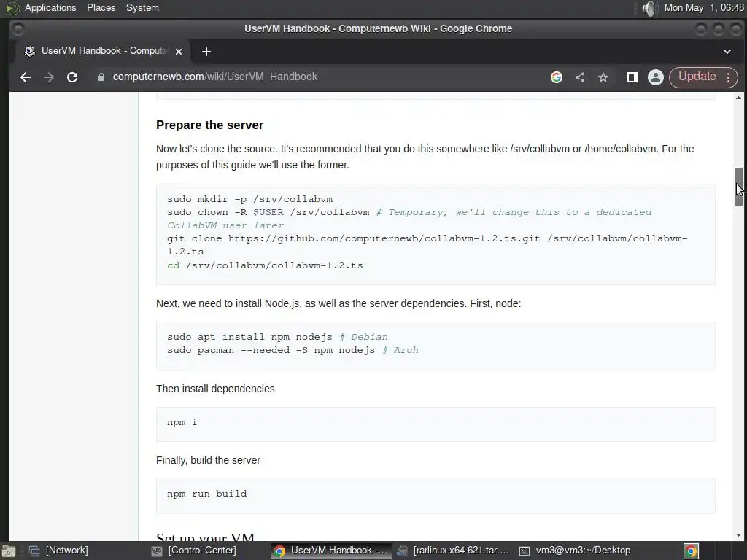Reload the UserVM Handbook page
The width and height of the screenshot is (747, 560).
72,77
